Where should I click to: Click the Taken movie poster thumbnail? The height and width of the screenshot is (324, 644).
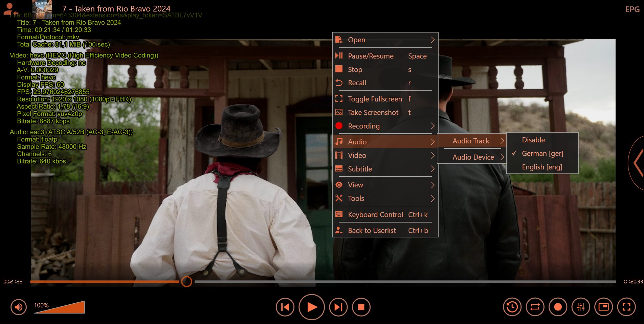(42, 9)
